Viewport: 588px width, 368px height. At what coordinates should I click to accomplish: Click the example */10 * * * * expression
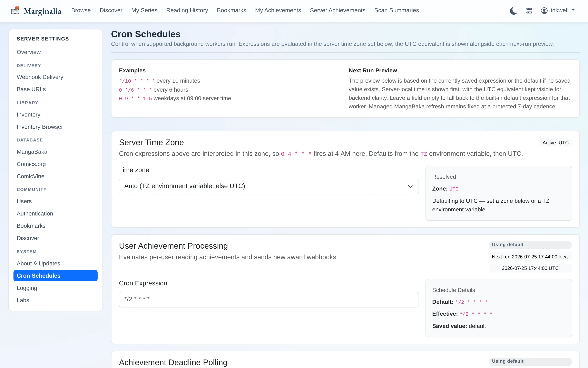click(137, 81)
